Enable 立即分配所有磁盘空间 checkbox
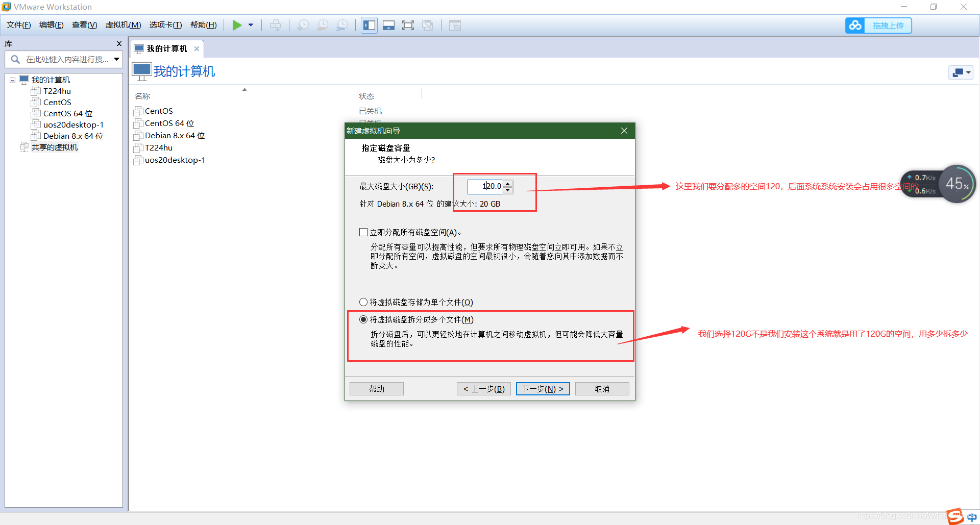This screenshot has width=980, height=525. pos(363,232)
